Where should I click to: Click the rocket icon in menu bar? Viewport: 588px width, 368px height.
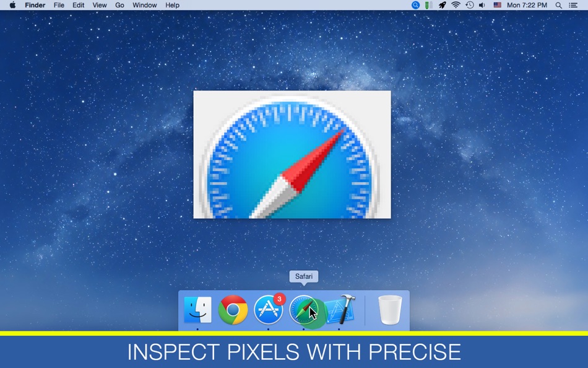[x=443, y=5]
